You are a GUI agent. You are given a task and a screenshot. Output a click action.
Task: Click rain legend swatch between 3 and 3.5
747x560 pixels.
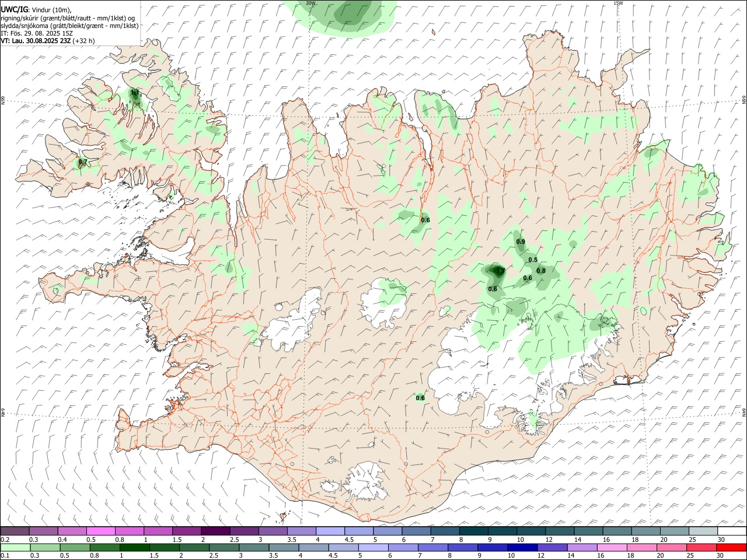click(253, 547)
